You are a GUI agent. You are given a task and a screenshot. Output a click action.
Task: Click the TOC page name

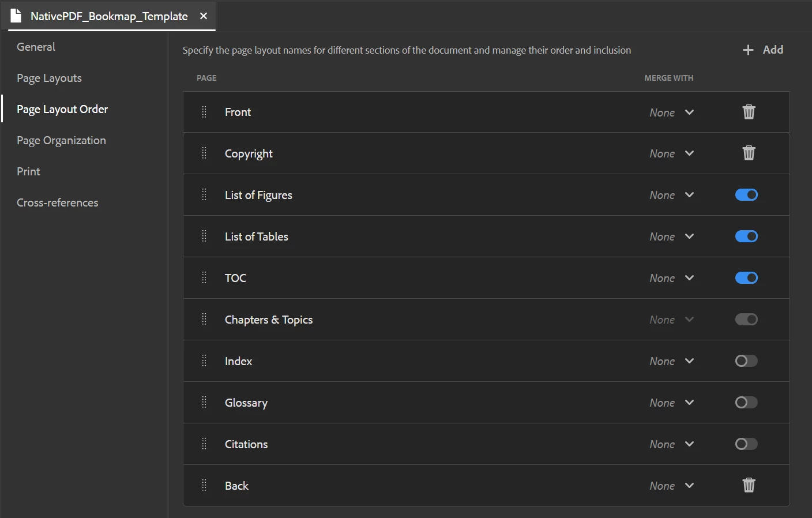(235, 278)
